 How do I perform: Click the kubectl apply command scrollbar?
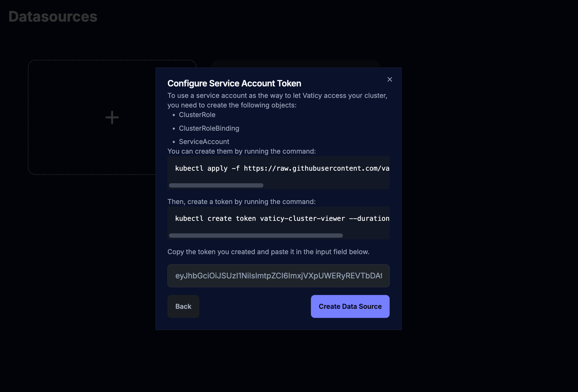tap(216, 185)
